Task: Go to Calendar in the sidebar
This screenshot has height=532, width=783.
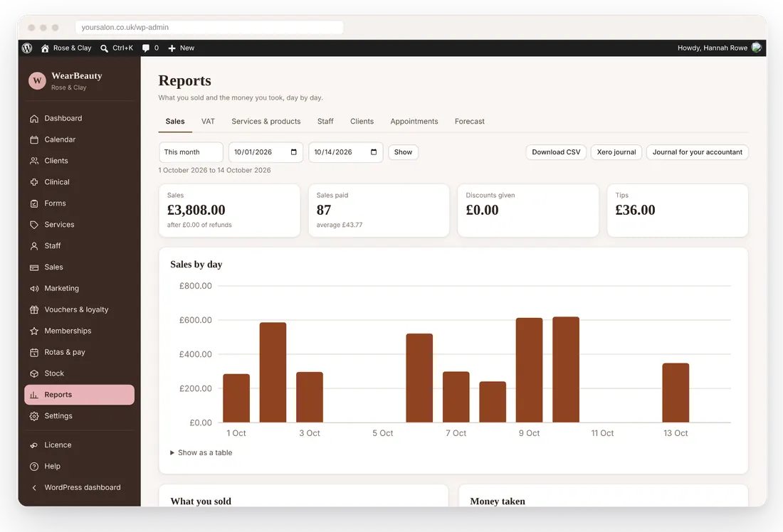Action: (x=79, y=139)
